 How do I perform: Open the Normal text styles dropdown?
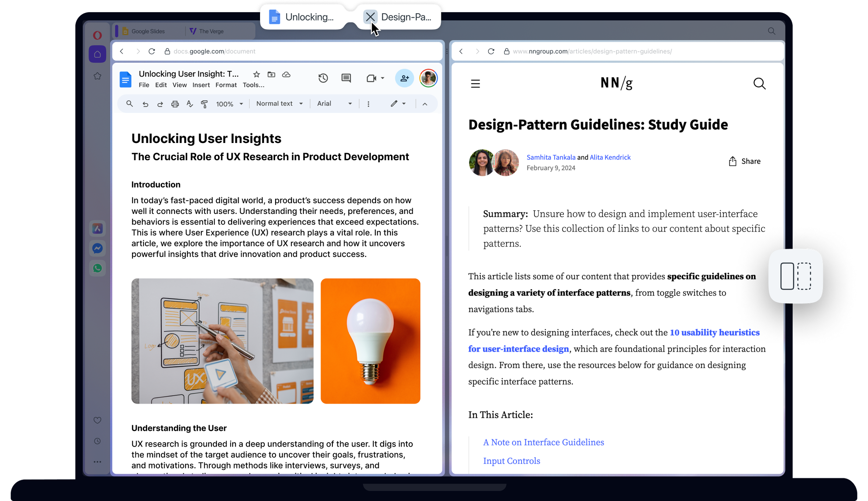(279, 103)
